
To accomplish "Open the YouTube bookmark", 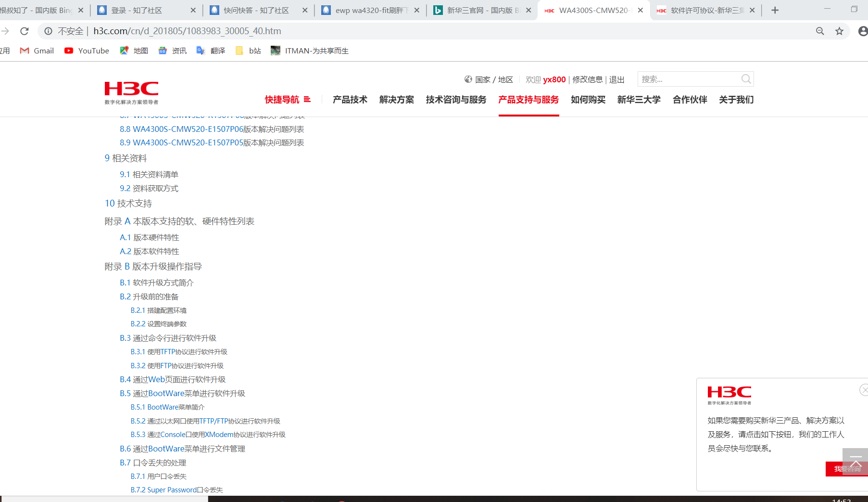I will [x=87, y=51].
